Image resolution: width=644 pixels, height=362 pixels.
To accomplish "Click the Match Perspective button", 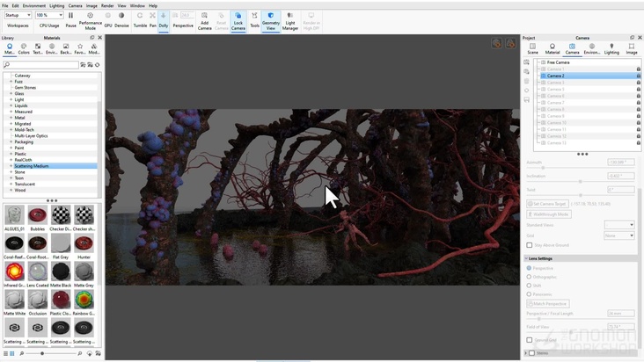I will tap(548, 304).
